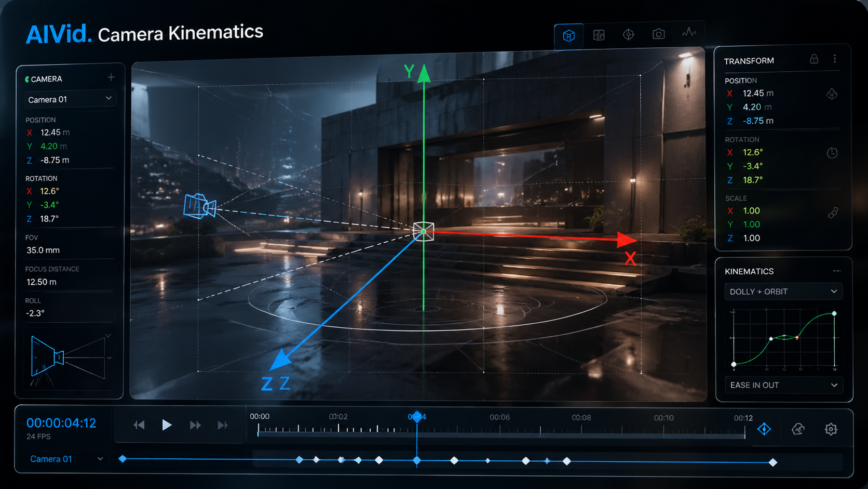Click the green Y axis arrow handle
The height and width of the screenshot is (489, 868).
pos(424,74)
